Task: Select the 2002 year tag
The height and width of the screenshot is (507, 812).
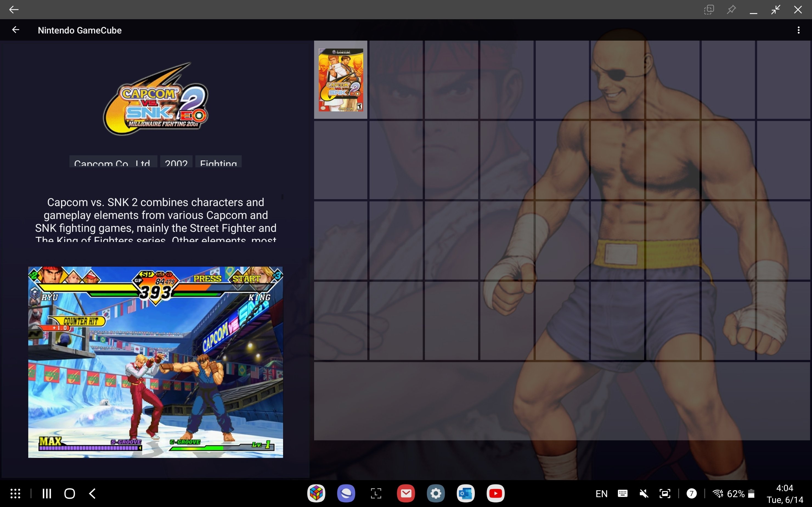Action: point(176,162)
